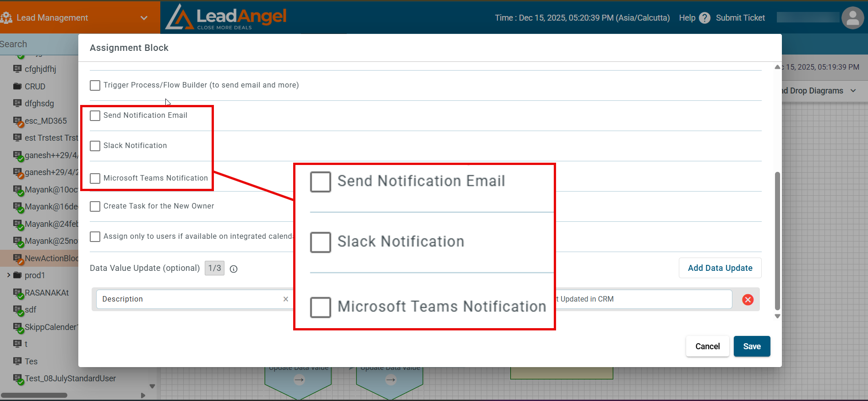Open the Drop Diagrams dropdown chevron
The width and height of the screenshot is (868, 401).
click(x=853, y=91)
